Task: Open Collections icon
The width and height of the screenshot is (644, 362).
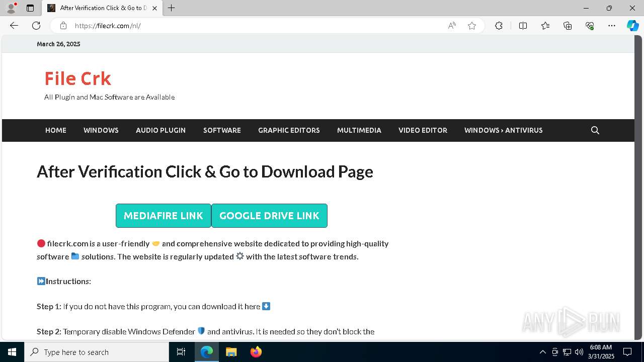Action: tap(568, 26)
